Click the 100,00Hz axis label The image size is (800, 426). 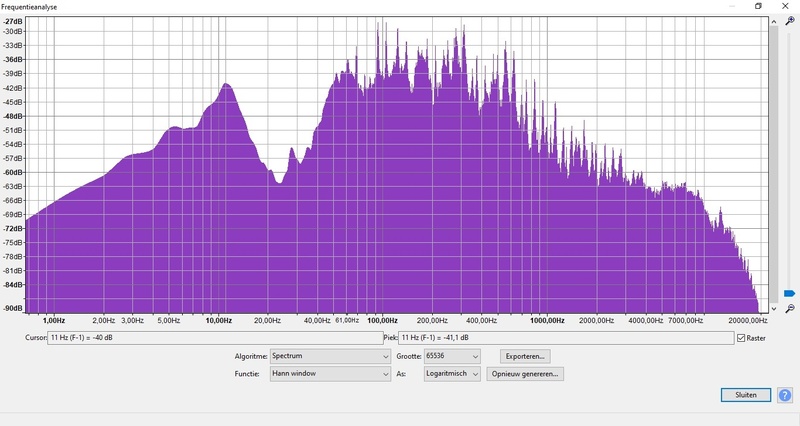point(382,320)
